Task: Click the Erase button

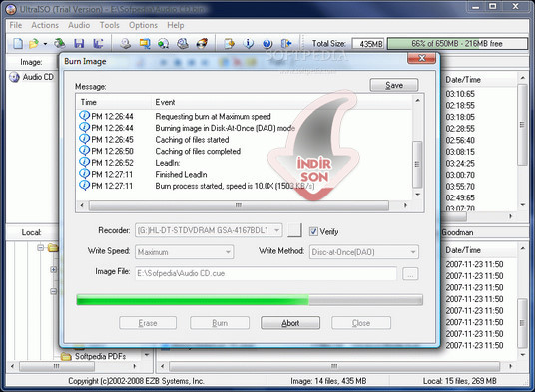Action: coord(148,323)
